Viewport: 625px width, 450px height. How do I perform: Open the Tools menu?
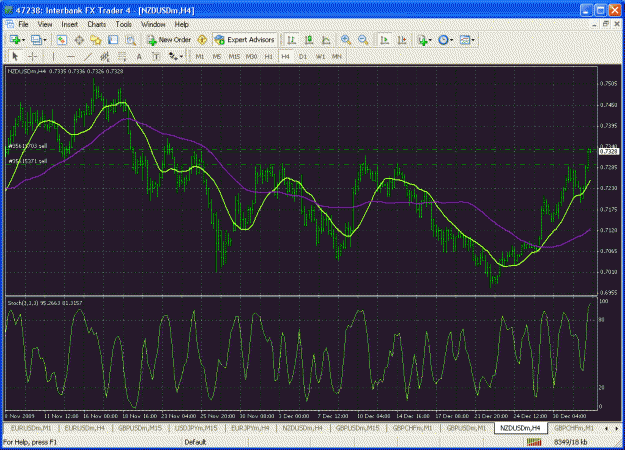click(124, 24)
